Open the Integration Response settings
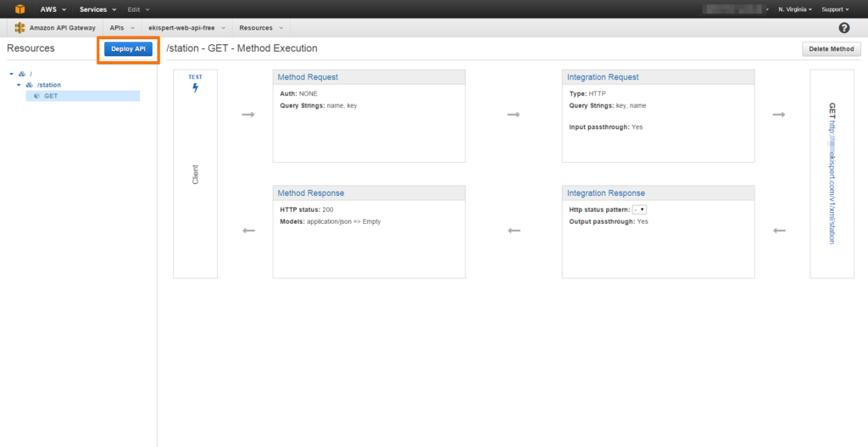The width and height of the screenshot is (868, 447). coord(605,193)
